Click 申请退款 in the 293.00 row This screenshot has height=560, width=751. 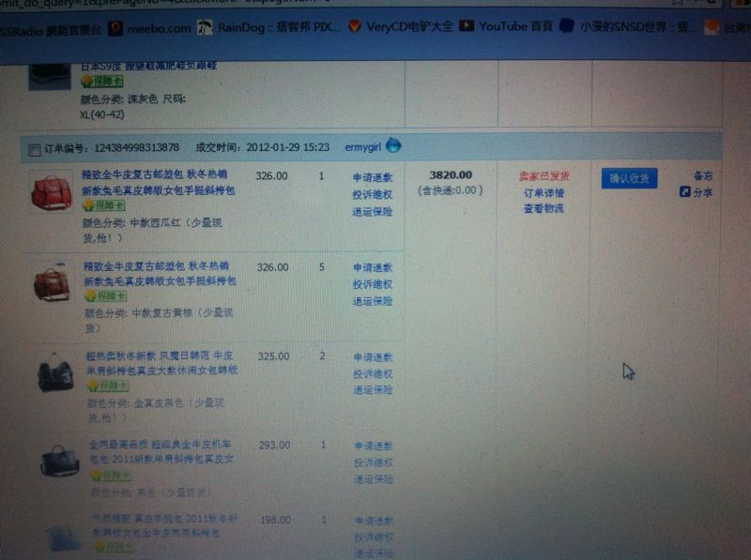374,446
